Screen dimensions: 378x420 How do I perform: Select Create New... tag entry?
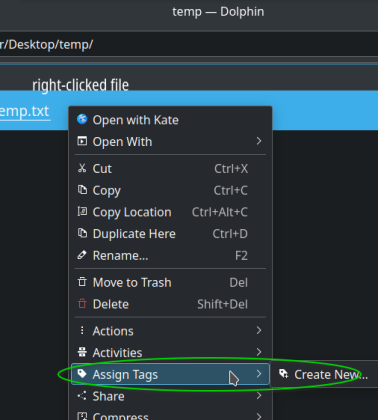coord(324,374)
